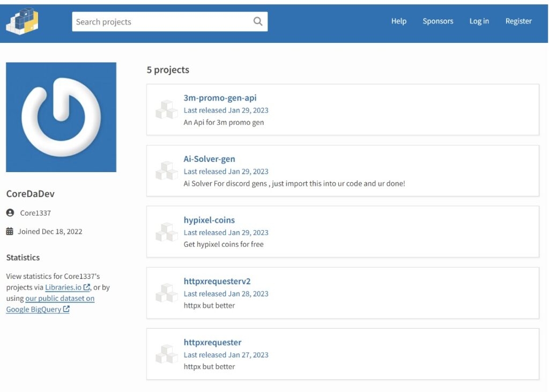Click the external link icon after Google BigQuery

66,309
